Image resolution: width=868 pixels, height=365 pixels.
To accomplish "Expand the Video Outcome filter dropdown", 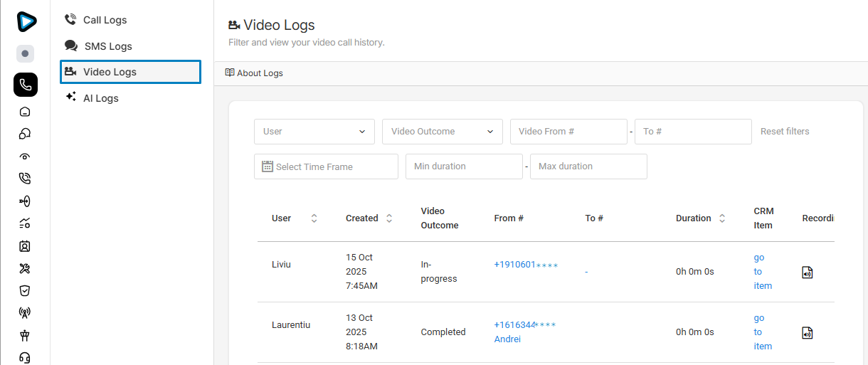I will pyautogui.click(x=442, y=132).
